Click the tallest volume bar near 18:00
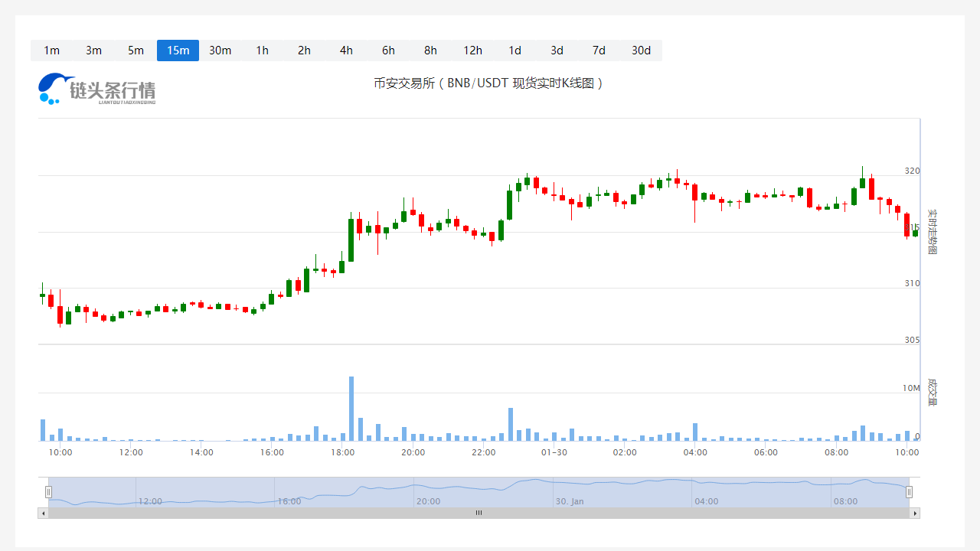980x551 pixels. click(x=351, y=409)
